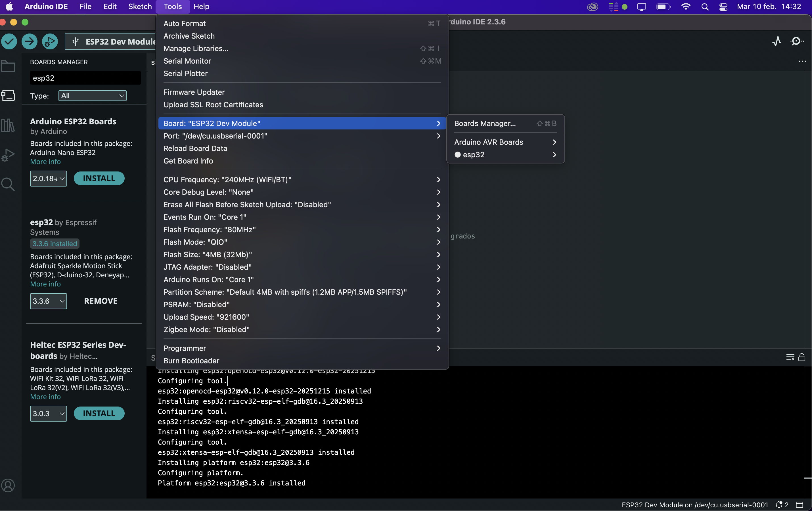Screen dimensions: 812x511
Task: Open the esp32 3.3.6 version dropdown
Action: pyautogui.click(x=48, y=301)
